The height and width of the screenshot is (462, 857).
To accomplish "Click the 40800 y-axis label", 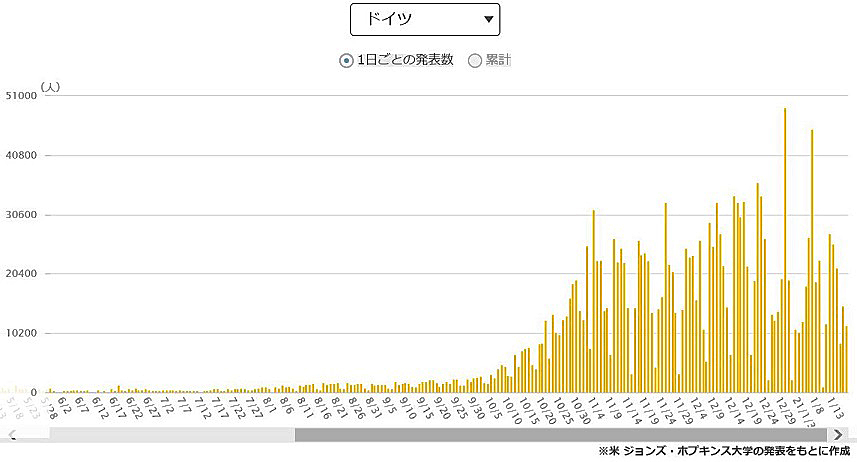I will click(21, 156).
